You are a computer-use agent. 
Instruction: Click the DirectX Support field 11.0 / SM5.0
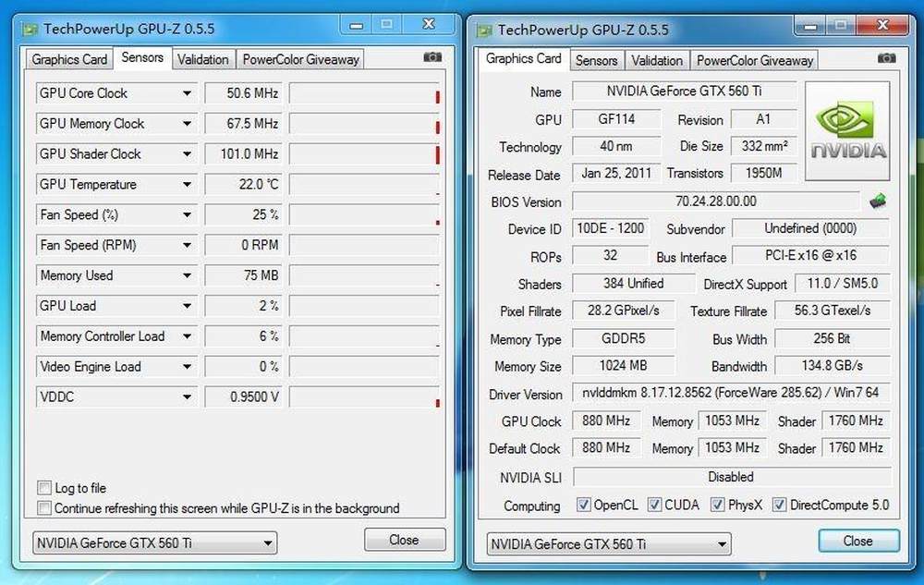[x=842, y=284]
